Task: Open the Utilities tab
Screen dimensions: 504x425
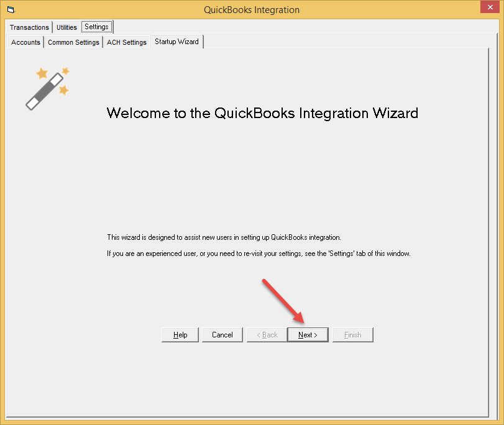Action: point(66,27)
